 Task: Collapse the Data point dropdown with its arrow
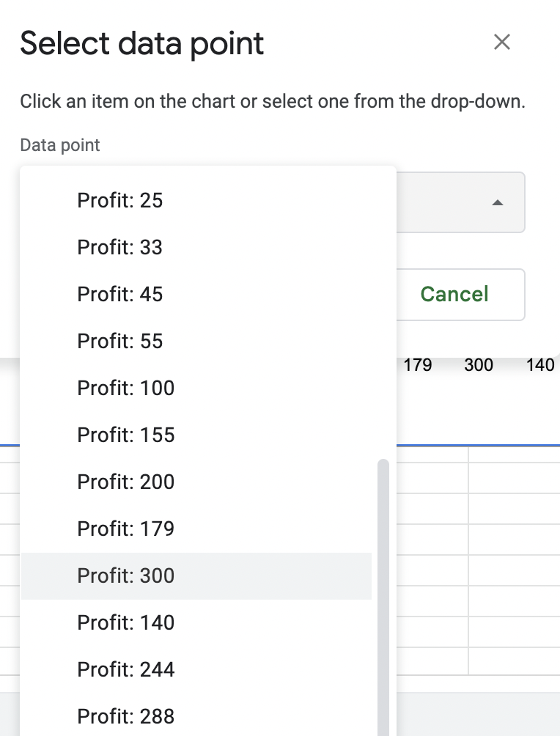click(x=499, y=202)
